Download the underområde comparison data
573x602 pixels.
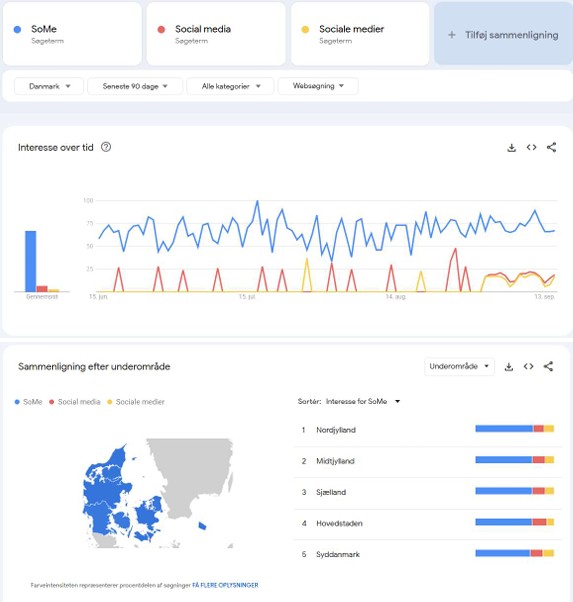[x=508, y=367]
